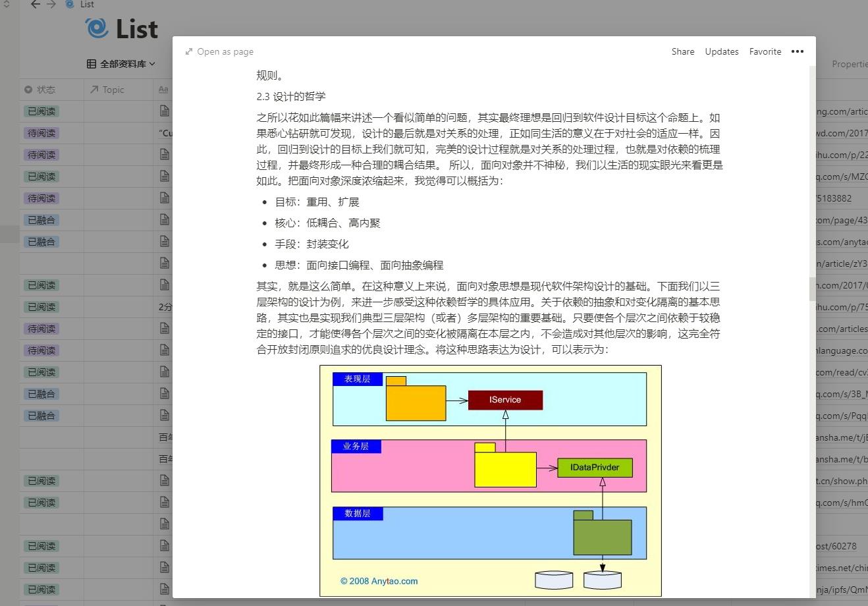Go forward with the right arrow

point(51,5)
